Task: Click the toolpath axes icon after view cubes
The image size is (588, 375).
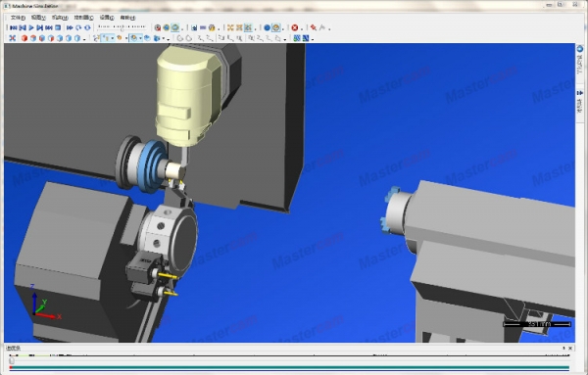Action: click(96, 38)
